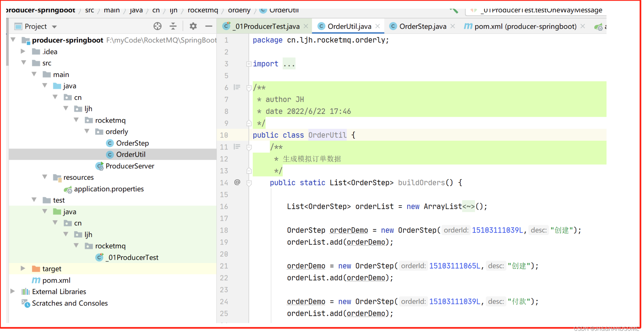Viewport: 644px width, 334px height.
Task: Select application.properties file
Action: (x=104, y=189)
